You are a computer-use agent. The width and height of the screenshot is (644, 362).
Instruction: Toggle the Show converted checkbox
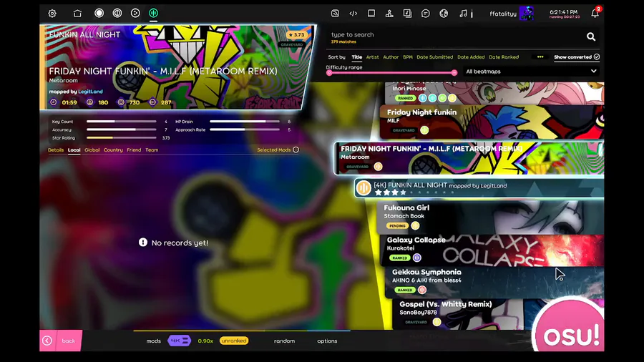point(597,57)
